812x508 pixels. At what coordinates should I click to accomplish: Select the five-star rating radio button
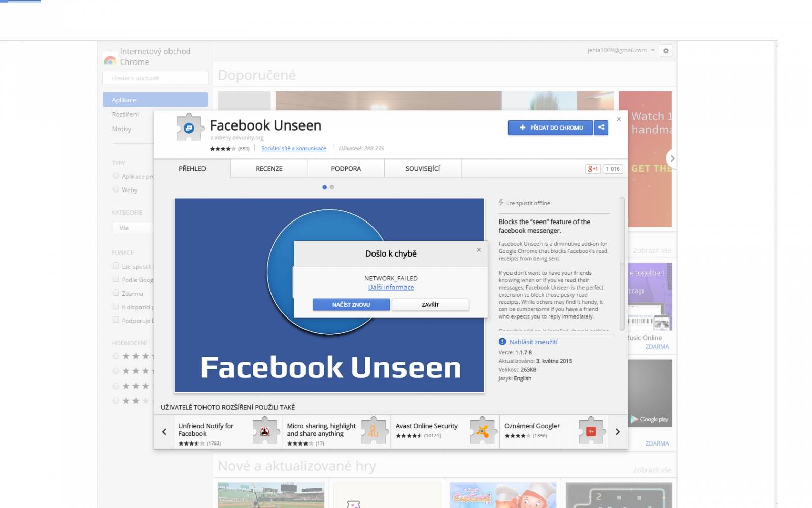click(116, 356)
